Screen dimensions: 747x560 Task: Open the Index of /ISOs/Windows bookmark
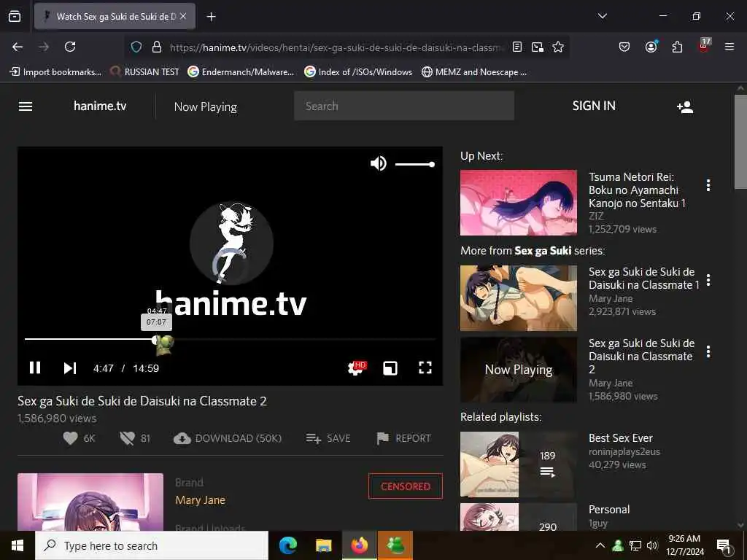(x=358, y=72)
